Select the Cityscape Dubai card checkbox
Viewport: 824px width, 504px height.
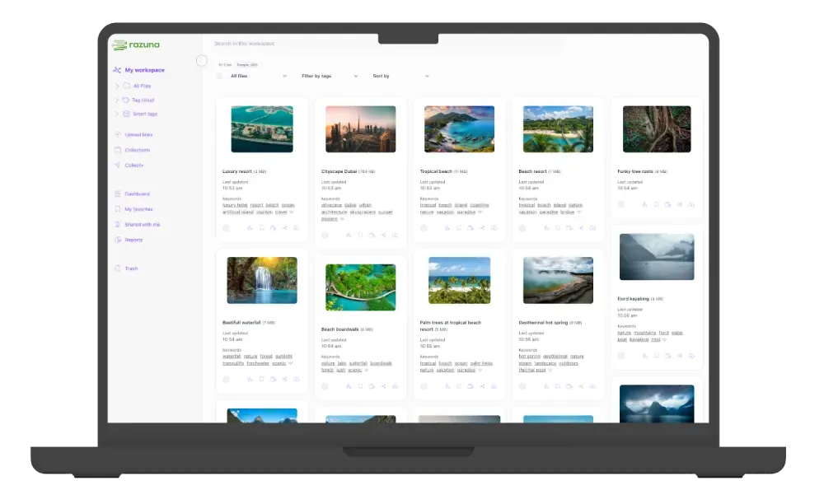coord(325,235)
